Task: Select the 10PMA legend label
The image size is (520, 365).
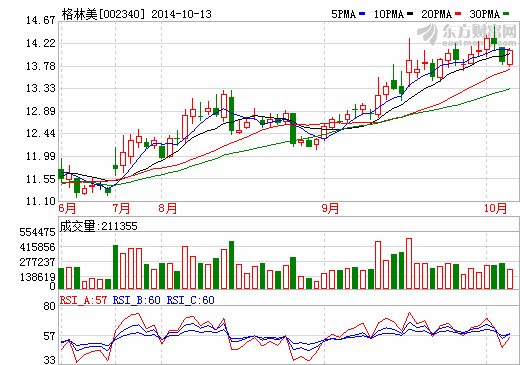Action: pyautogui.click(x=389, y=14)
